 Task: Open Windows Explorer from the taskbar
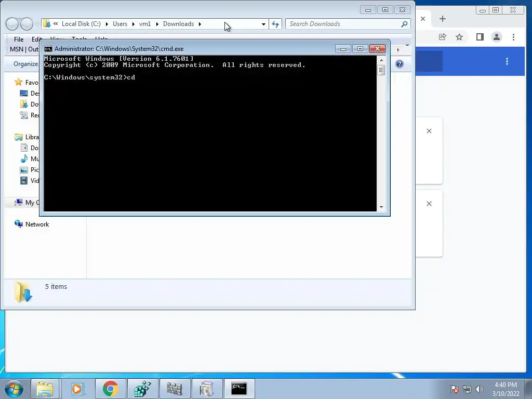(45, 389)
